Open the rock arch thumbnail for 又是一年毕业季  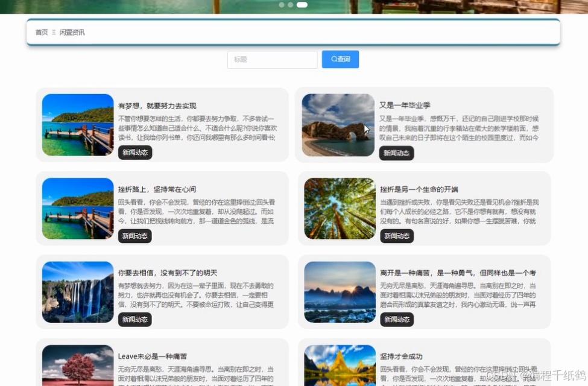click(x=338, y=125)
